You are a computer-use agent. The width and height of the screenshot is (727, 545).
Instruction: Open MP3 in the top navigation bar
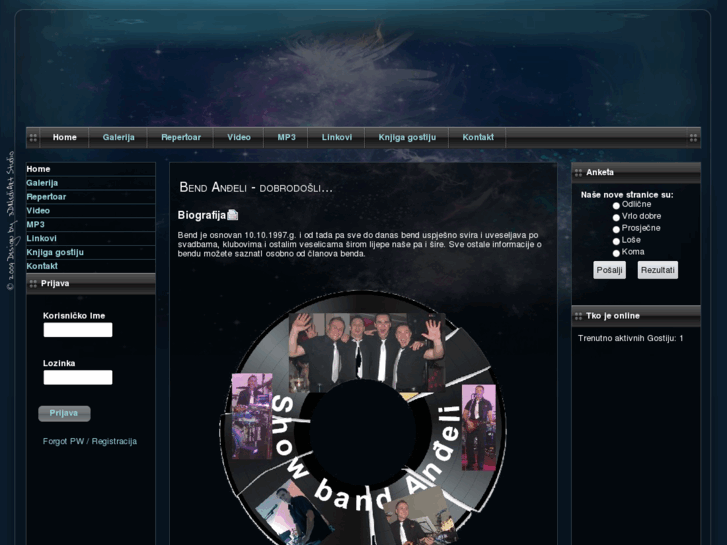[287, 137]
